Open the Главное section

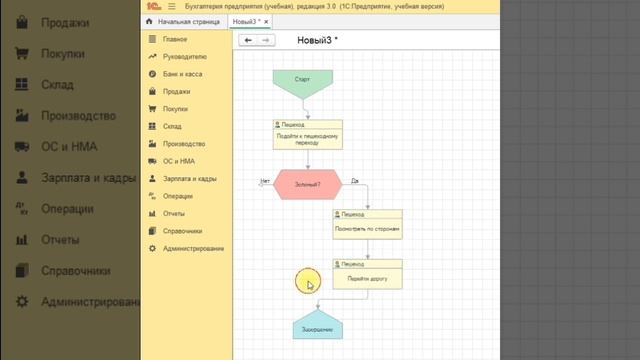point(175,39)
